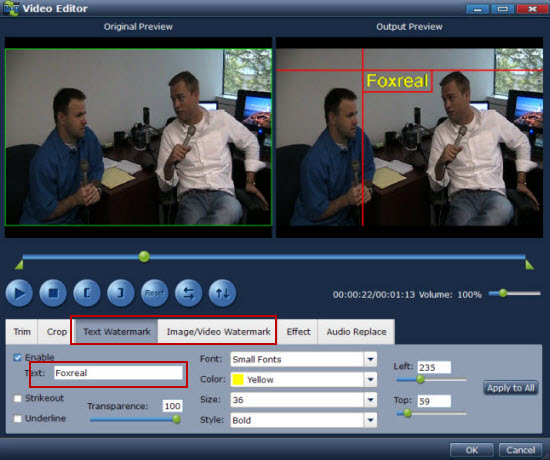Click the watermark Text input field

point(118,373)
